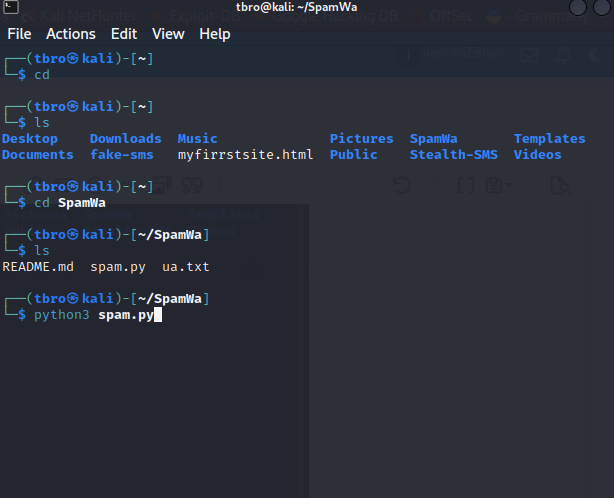Click the terminal window title text
The width and height of the screenshot is (614, 498).
tap(296, 7)
